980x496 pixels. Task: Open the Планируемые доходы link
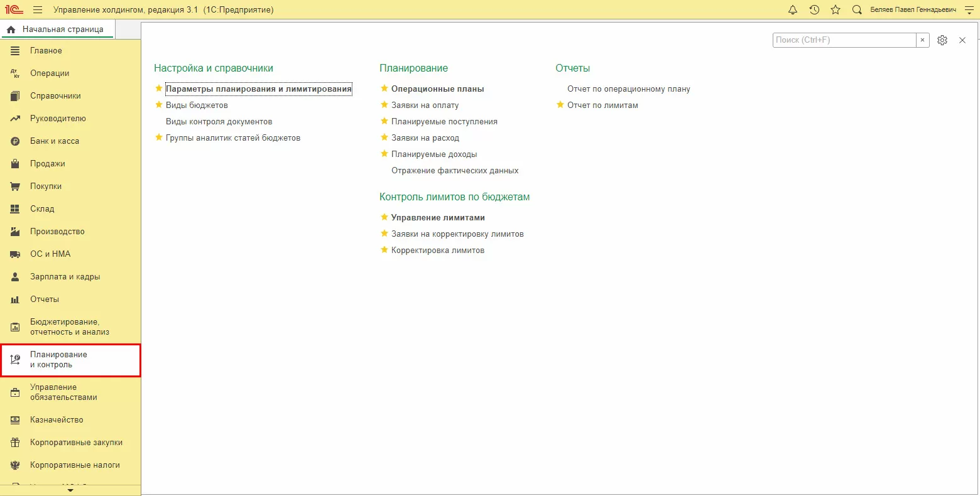tap(434, 154)
